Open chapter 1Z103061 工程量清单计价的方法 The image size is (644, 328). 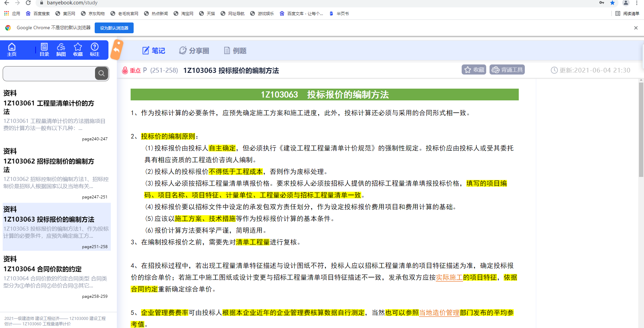49,107
